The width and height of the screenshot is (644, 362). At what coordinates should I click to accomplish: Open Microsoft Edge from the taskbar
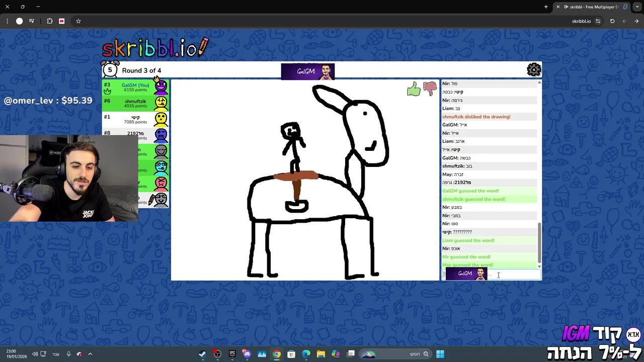pyautogui.click(x=306, y=354)
